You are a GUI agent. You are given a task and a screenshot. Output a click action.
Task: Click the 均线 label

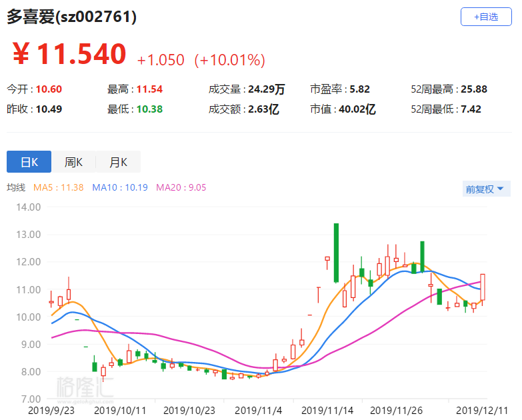(x=16, y=188)
